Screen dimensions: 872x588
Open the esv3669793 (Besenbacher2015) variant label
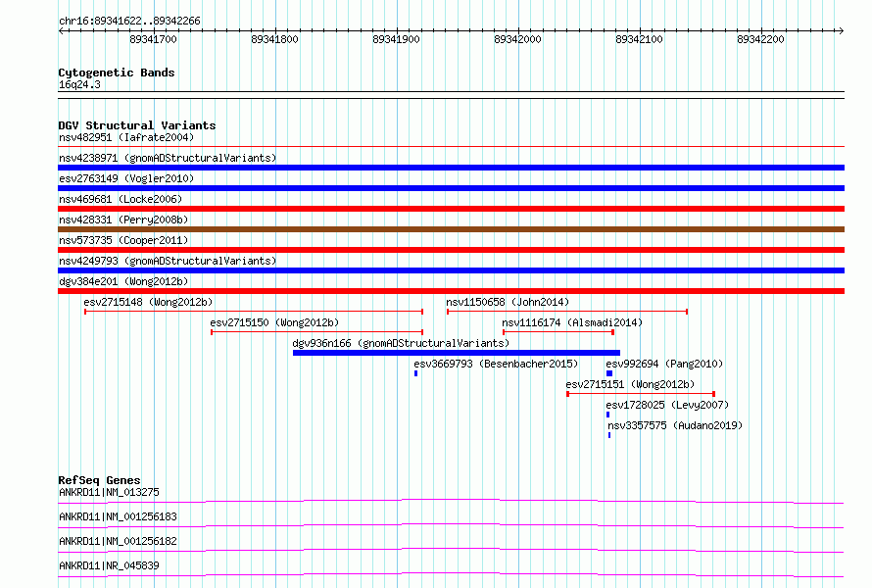(x=496, y=364)
